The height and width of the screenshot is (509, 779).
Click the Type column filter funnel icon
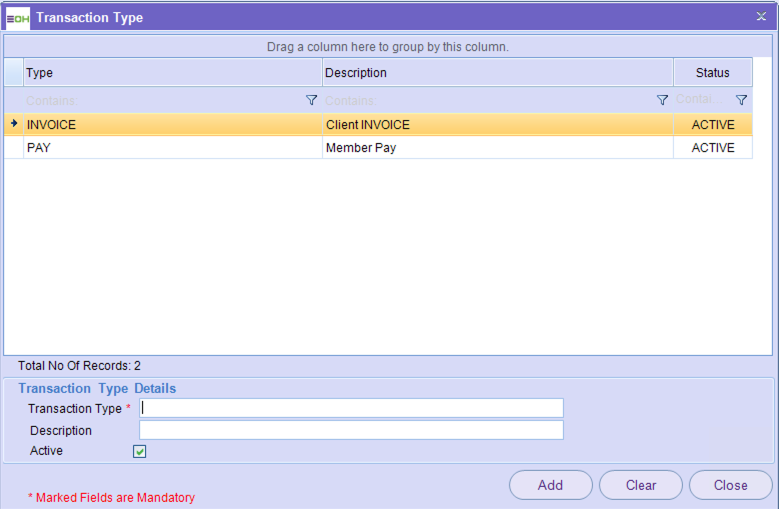(311, 100)
